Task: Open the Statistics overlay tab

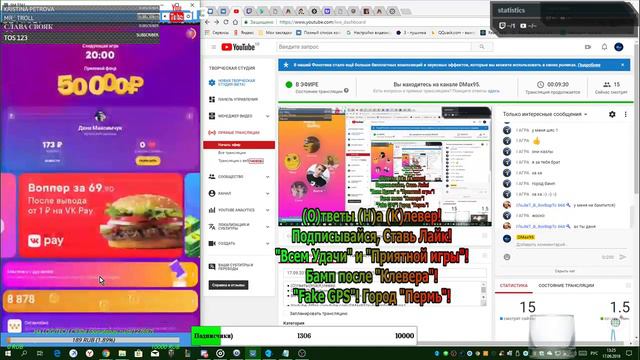Action: pyautogui.click(x=511, y=11)
